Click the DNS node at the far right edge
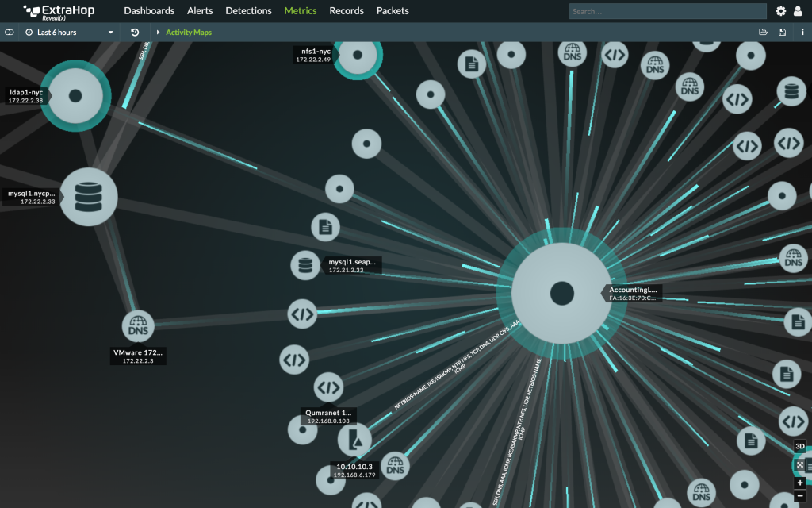 coord(793,258)
